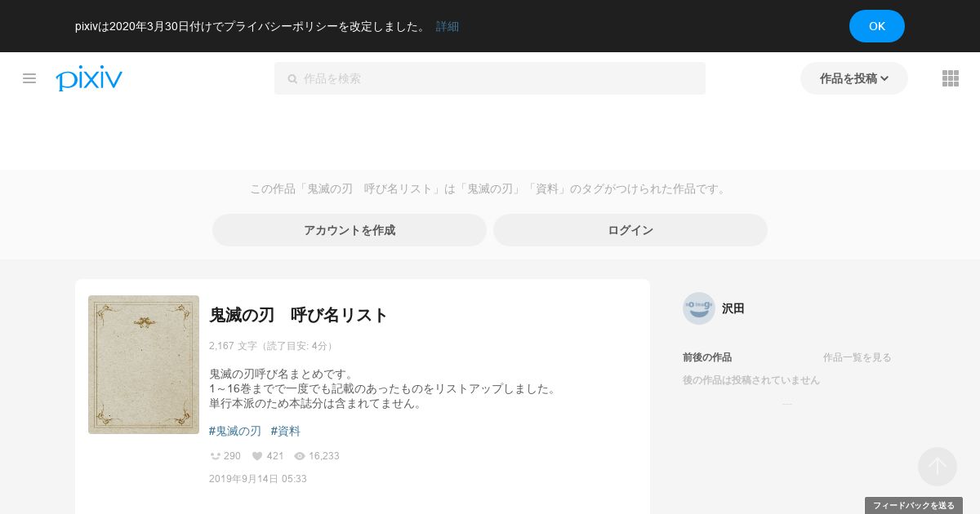Click the privacy policy notice text
The image size is (980, 514).
pyautogui.click(x=252, y=26)
